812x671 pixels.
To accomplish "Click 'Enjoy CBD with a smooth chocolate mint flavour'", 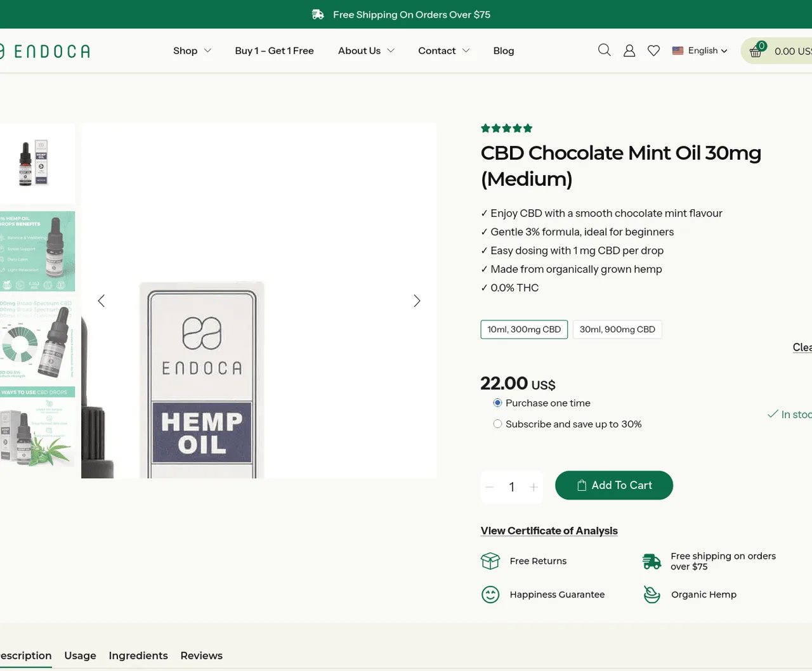I will pos(606,213).
